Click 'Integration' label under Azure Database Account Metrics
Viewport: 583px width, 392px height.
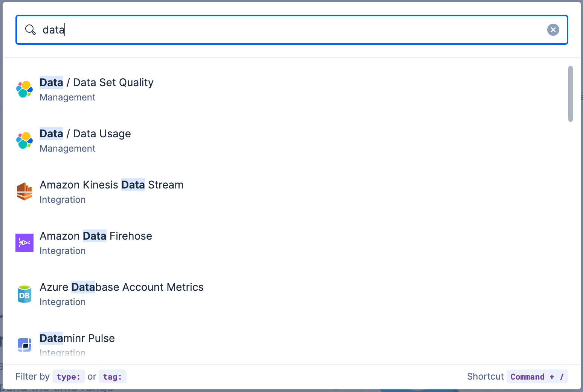63,302
